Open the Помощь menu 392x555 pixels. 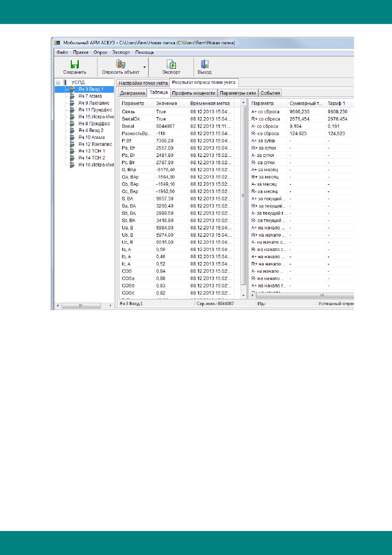(145, 52)
